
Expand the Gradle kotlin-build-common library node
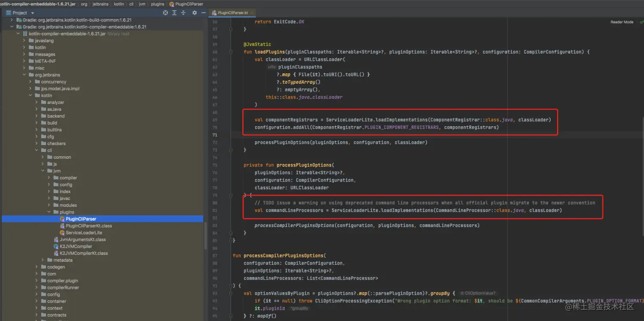(12, 20)
